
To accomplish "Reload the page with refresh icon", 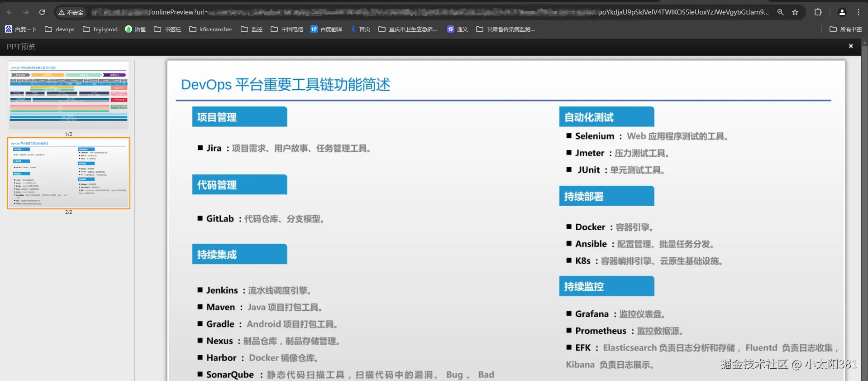I will (42, 12).
